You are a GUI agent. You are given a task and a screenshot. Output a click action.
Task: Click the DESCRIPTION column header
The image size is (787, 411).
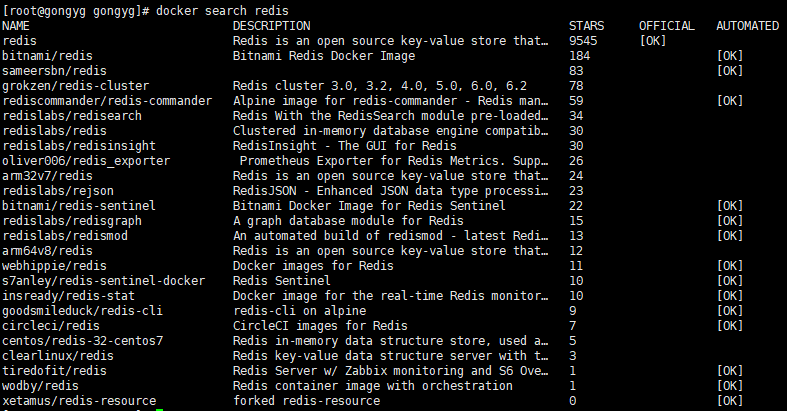272,26
